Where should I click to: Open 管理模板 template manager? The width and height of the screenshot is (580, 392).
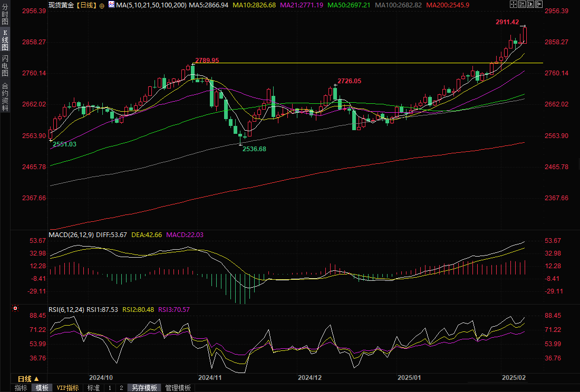(178, 388)
